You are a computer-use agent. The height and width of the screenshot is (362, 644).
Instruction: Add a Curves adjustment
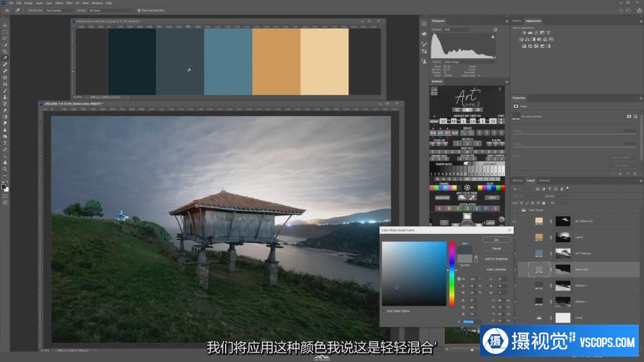(x=536, y=33)
